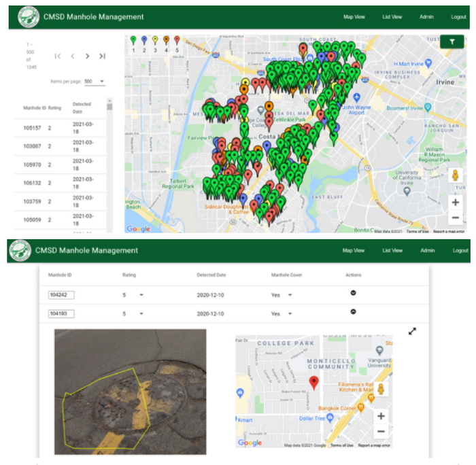The height and width of the screenshot is (465, 476).
Task: Click the CMSD logo in lower header
Action: (x=20, y=250)
